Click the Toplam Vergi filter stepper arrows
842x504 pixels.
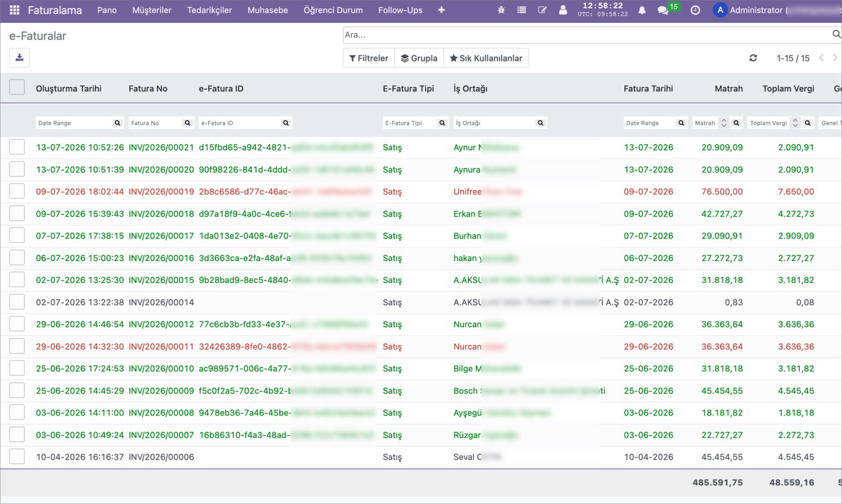pyautogui.click(x=795, y=123)
